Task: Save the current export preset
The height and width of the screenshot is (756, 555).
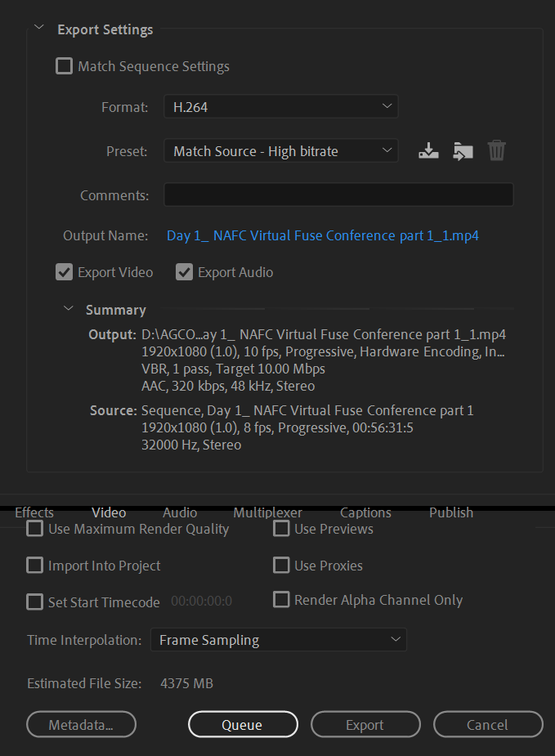Action: pyautogui.click(x=428, y=151)
